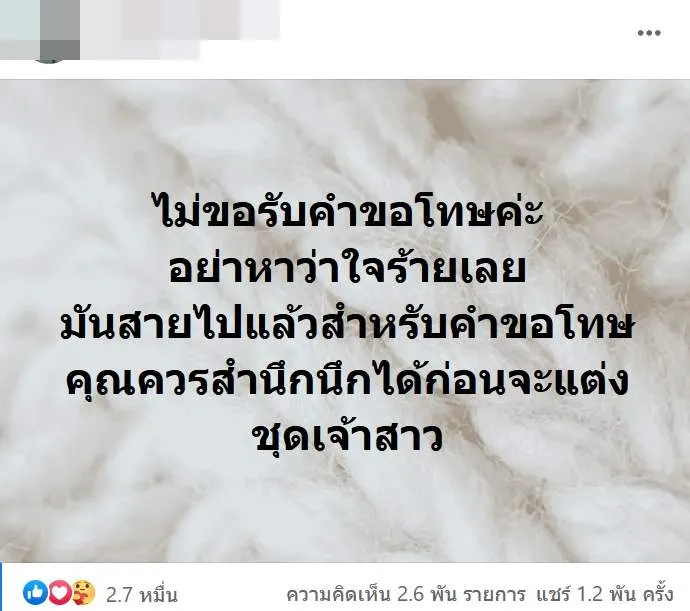This screenshot has width=690, height=611.
Task: Click the red heart Love reaction icon
Action: tap(59, 593)
